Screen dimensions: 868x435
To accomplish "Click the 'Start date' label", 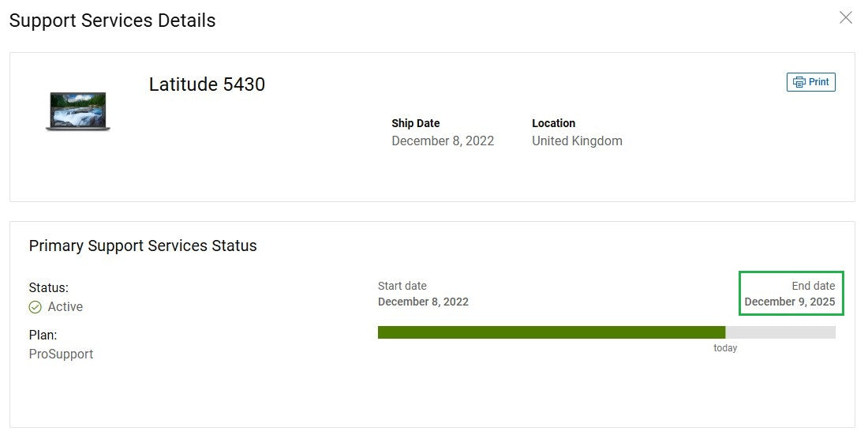I will [402, 286].
